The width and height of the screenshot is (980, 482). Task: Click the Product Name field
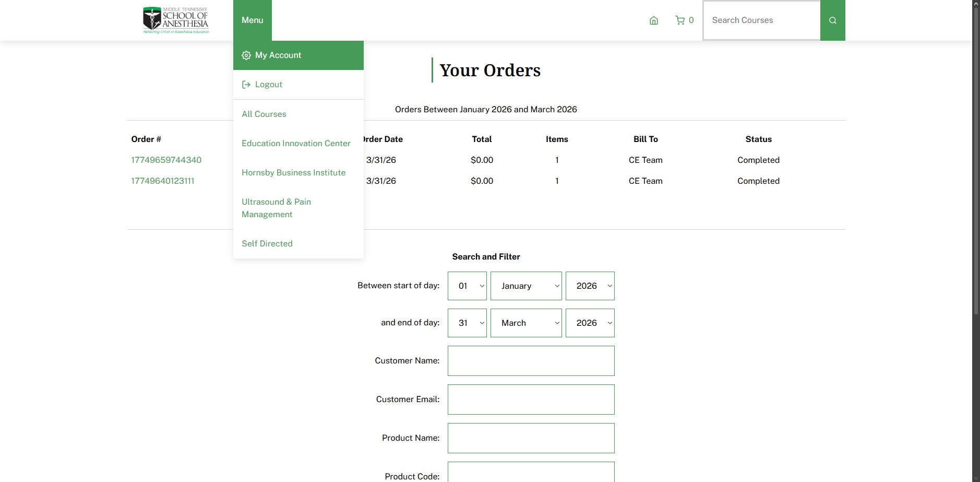(x=531, y=438)
